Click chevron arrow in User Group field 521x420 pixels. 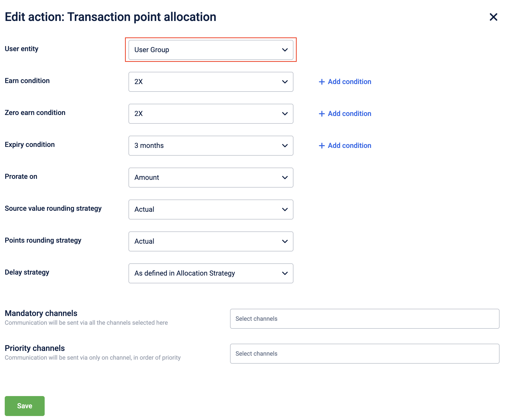coord(285,50)
